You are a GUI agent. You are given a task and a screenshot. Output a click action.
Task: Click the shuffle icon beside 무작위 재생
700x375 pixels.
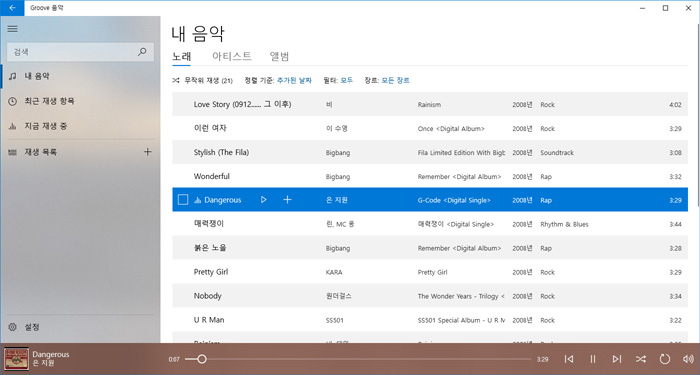click(x=176, y=81)
